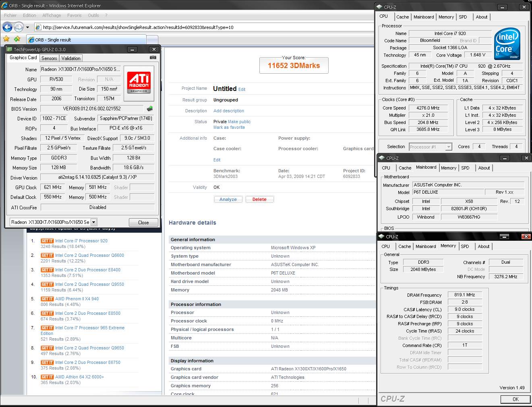Open SPD tab in top CPU-Z window
Screen dimensions: 532x407
point(463,17)
